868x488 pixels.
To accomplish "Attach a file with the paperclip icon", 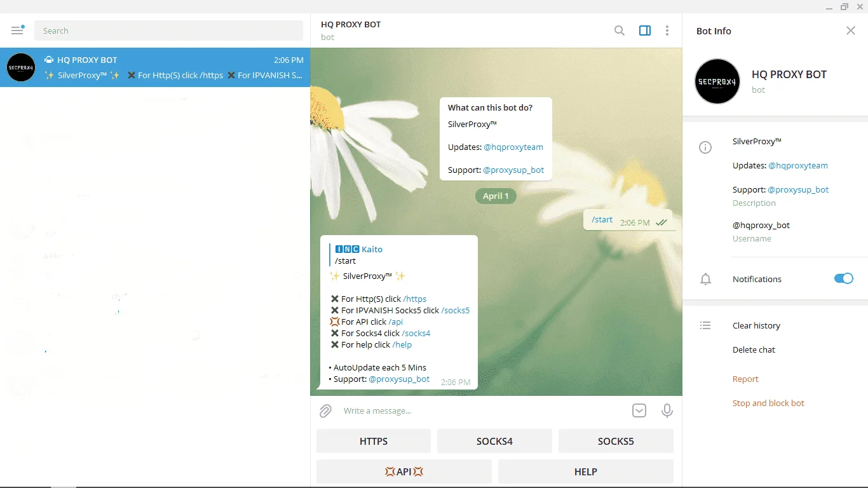I will (x=325, y=411).
